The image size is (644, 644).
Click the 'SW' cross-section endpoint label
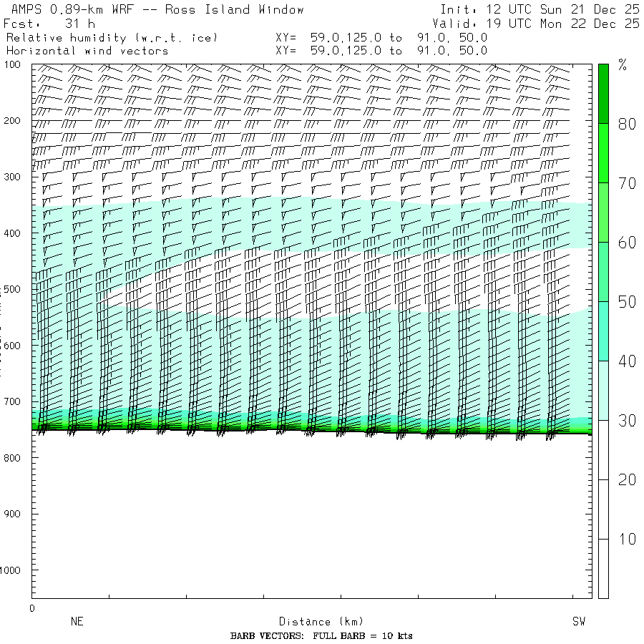[x=579, y=621]
